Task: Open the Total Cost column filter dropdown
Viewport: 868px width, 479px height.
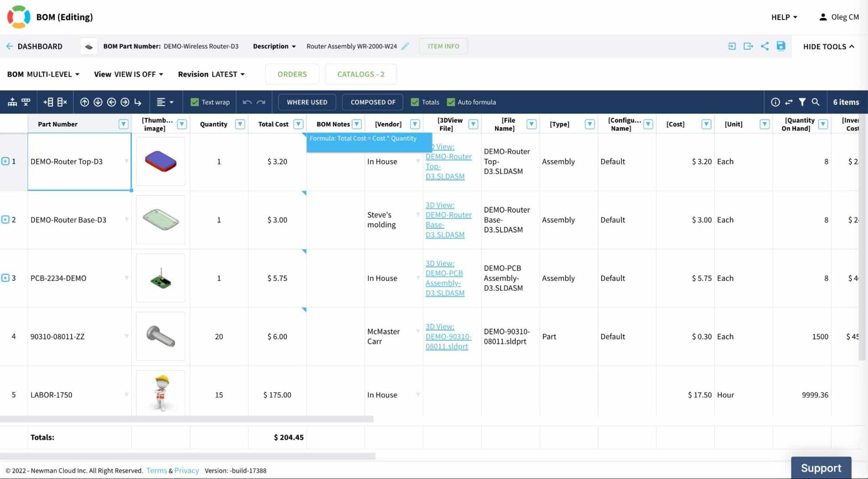Action: pos(298,124)
